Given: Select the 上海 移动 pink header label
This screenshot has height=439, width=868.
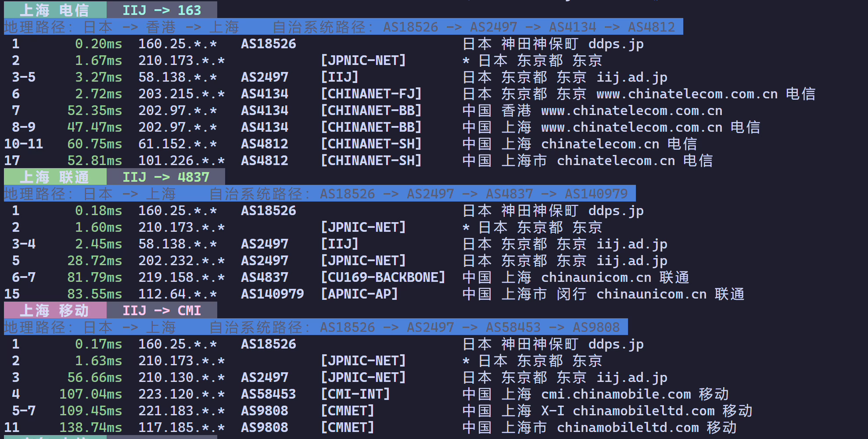Looking at the screenshot, I should pyautogui.click(x=55, y=310).
